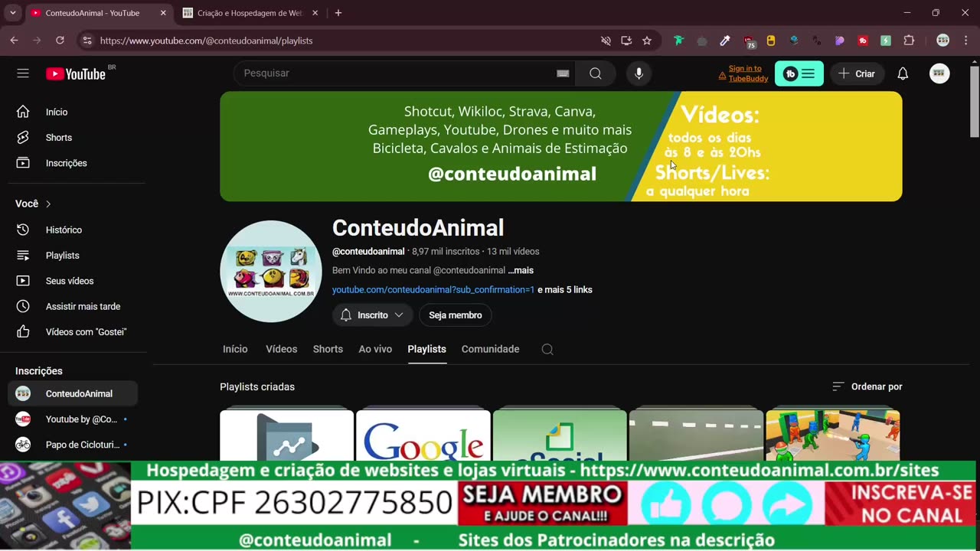The width and height of the screenshot is (980, 551).
Task: Expand the Você section chevron
Action: coord(48,204)
